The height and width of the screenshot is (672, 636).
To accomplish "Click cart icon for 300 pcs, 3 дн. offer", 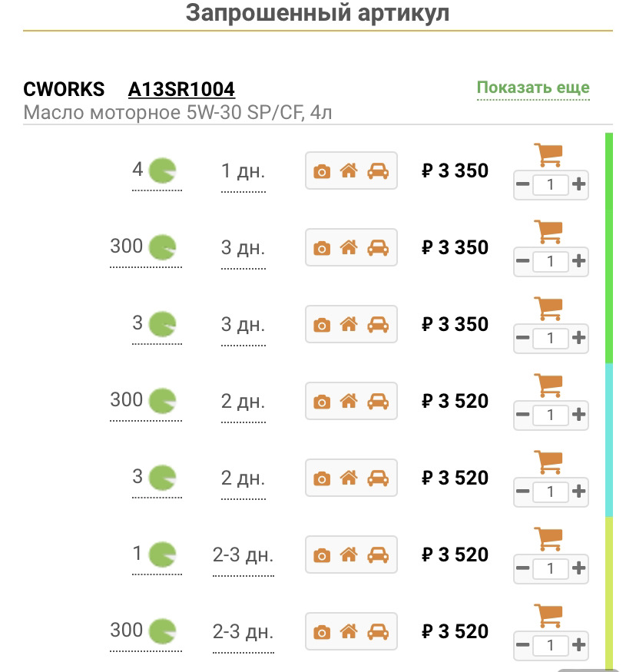I will tap(550, 231).
